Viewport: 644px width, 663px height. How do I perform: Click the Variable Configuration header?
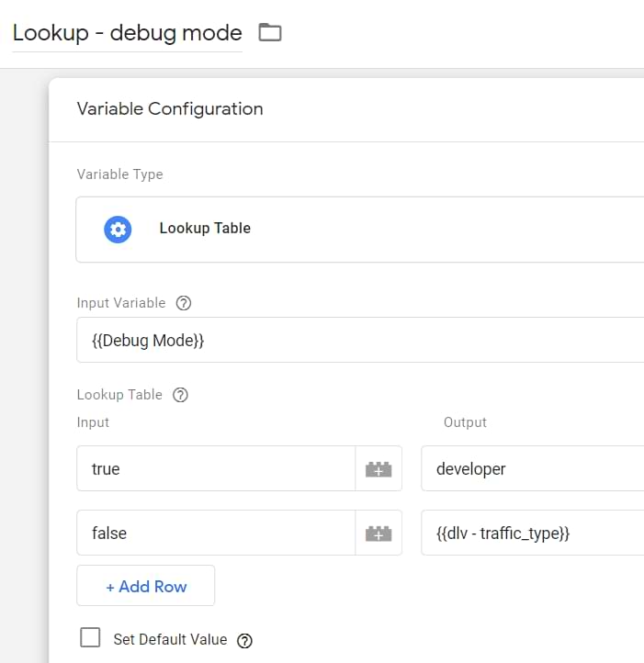point(170,109)
